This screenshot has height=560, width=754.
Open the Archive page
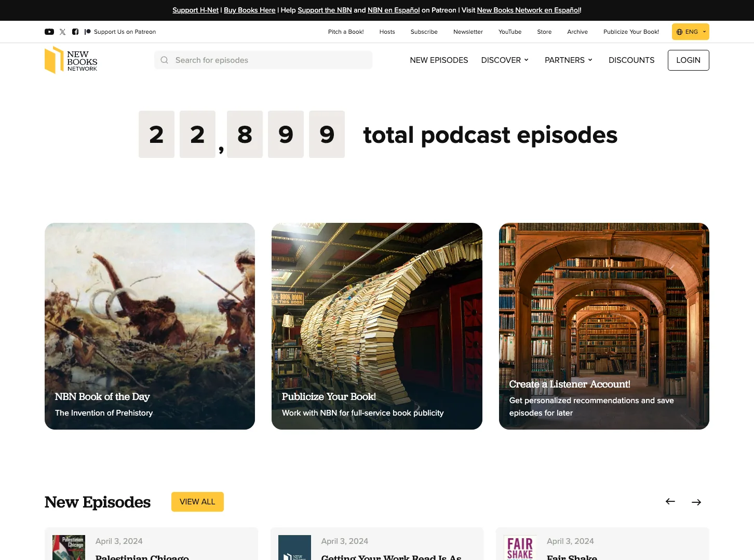577,32
